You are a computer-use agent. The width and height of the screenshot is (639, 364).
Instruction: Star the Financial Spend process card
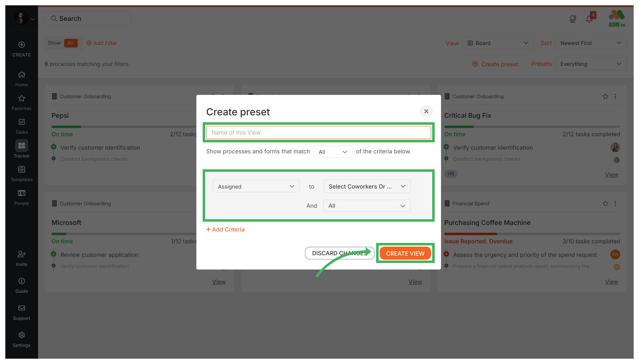pos(605,203)
